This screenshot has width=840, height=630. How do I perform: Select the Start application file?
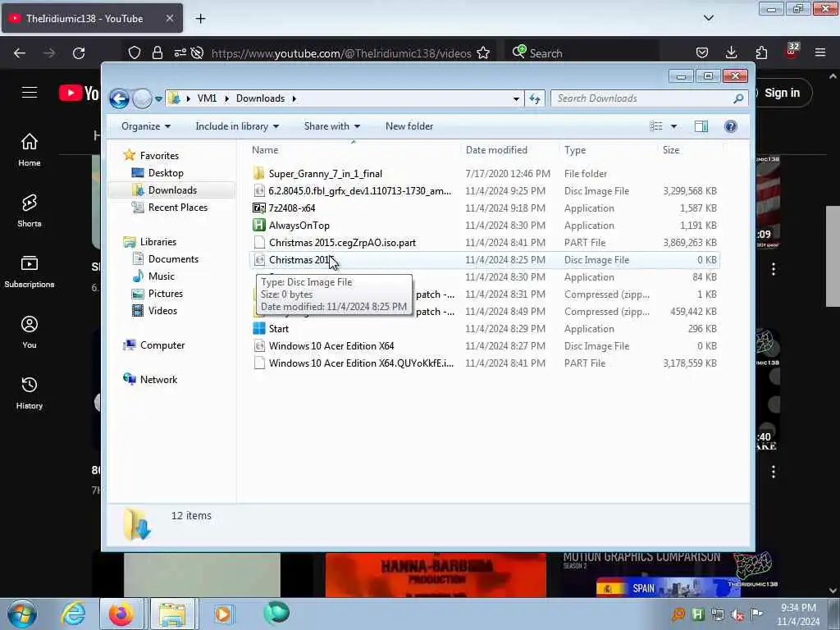pos(279,329)
